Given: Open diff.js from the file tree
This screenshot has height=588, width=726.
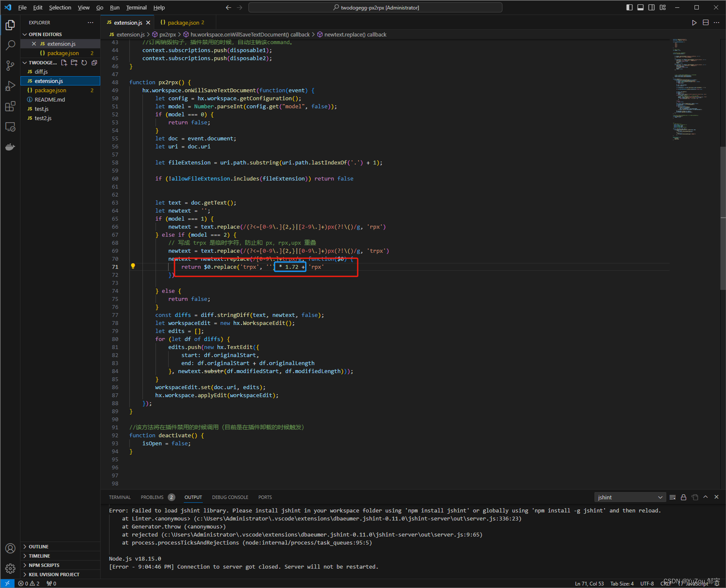Looking at the screenshot, I should tap(60, 72).
